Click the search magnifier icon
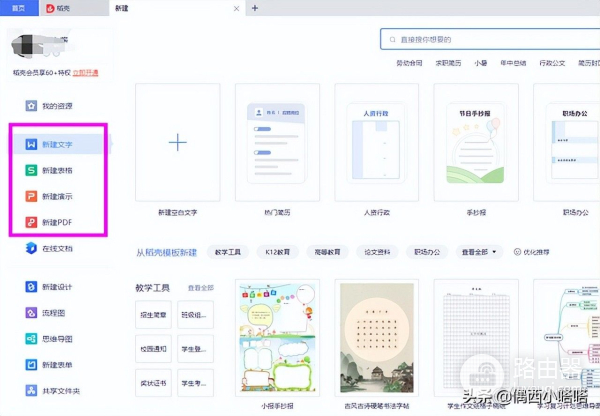 (392, 39)
